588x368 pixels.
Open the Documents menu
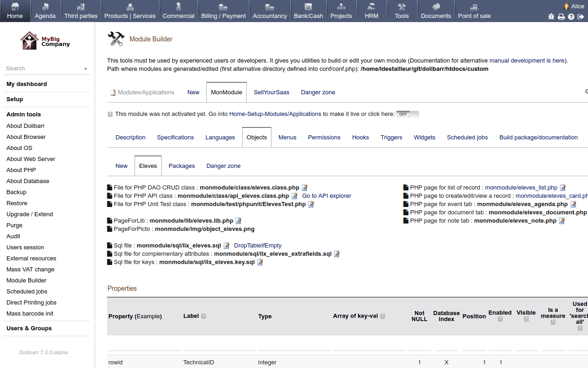(x=436, y=11)
